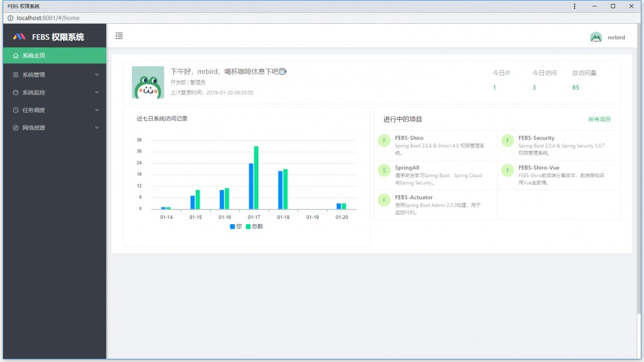644x362 pixels.
Task: Click the F avatar of FEBS-Shiro project
Action: click(384, 140)
